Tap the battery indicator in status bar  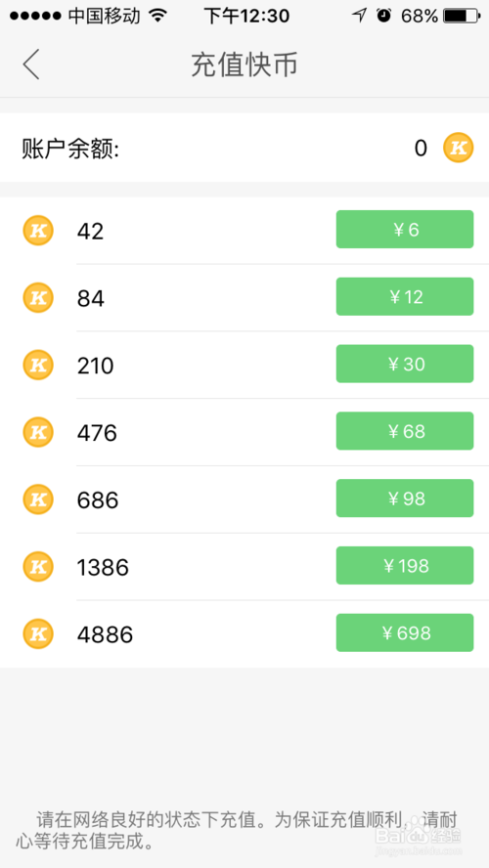(462, 16)
